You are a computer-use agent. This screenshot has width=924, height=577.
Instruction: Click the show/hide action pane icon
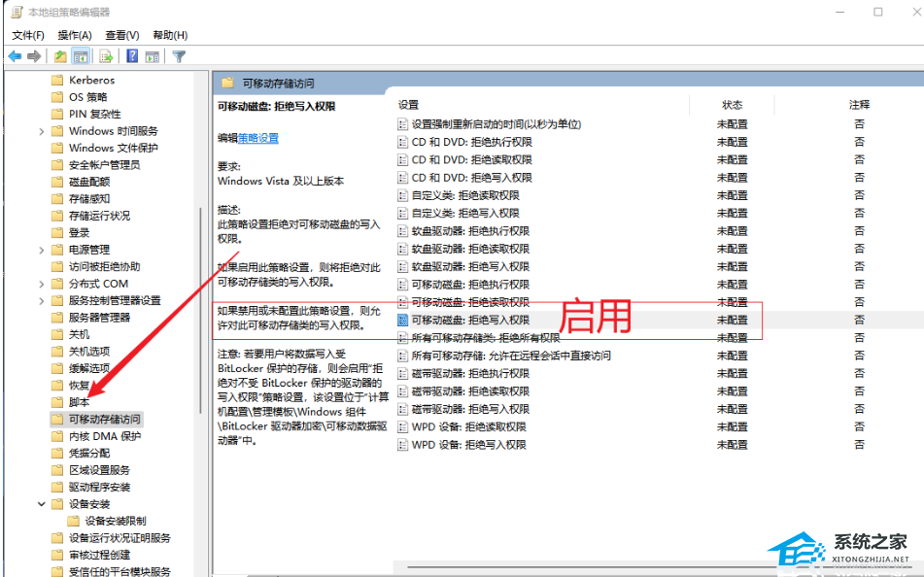coord(152,55)
